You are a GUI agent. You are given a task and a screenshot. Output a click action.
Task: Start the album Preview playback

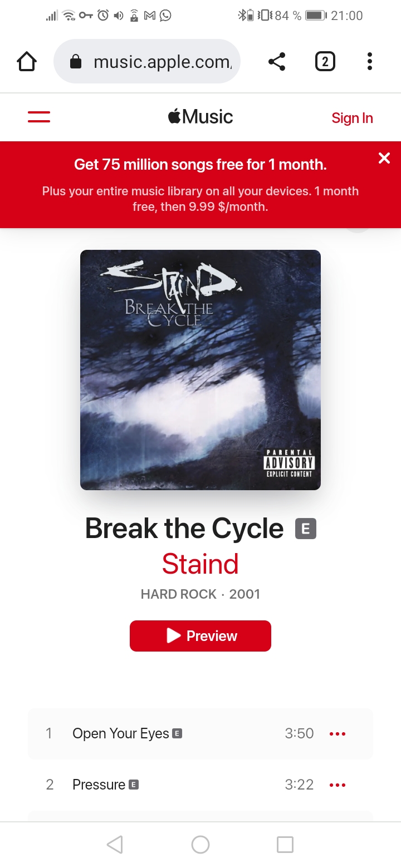200,636
